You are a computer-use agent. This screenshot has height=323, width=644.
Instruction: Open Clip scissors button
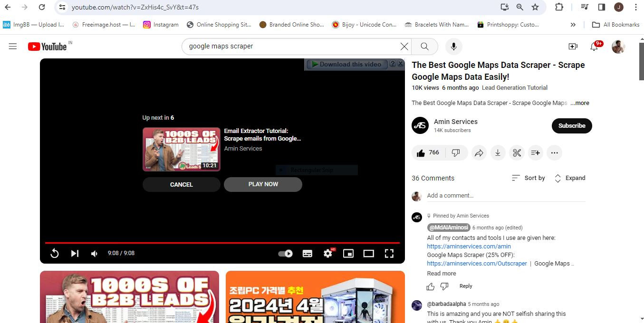[x=517, y=152]
